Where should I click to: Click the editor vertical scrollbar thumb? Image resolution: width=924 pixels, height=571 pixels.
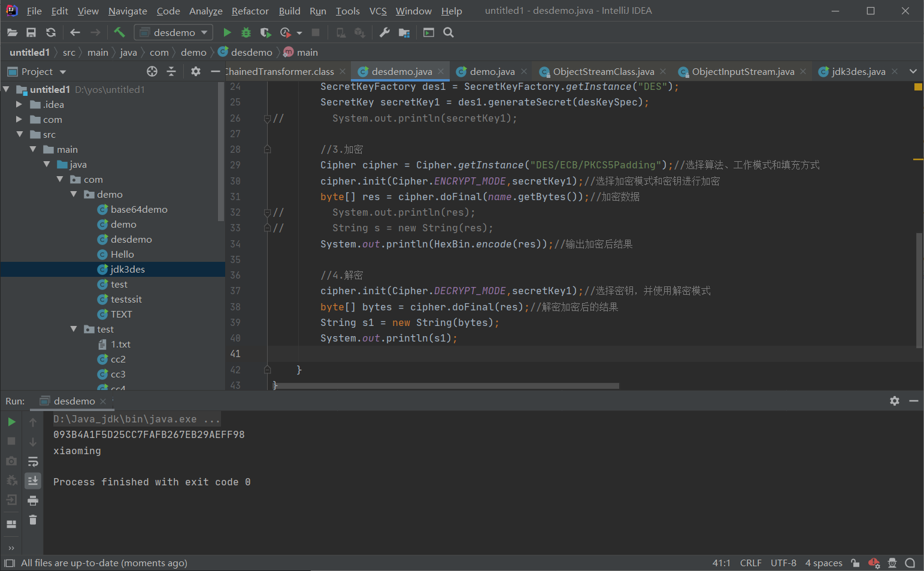(x=919, y=291)
